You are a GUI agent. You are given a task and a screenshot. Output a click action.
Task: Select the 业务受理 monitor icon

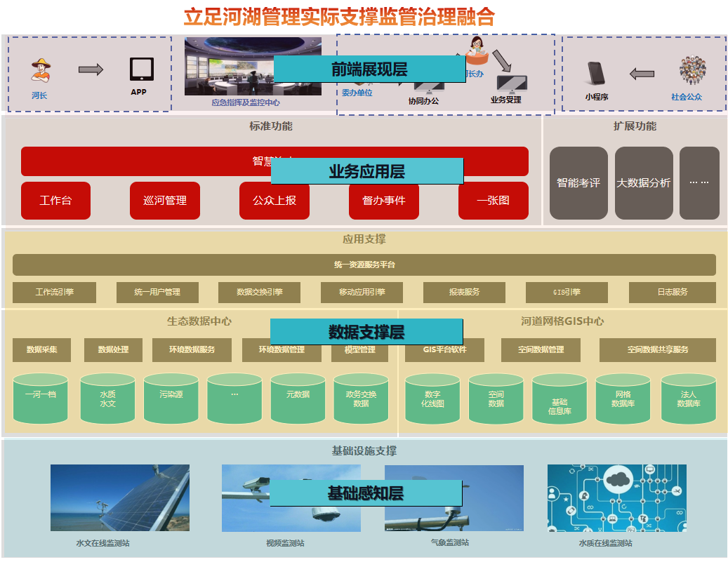click(512, 83)
